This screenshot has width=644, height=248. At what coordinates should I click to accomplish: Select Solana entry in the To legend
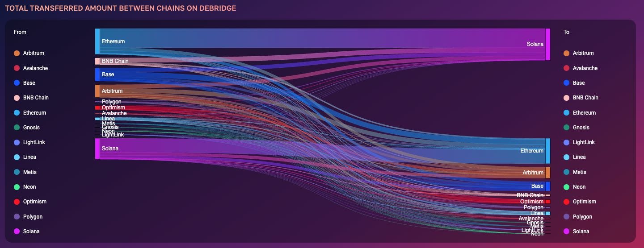coord(577,231)
